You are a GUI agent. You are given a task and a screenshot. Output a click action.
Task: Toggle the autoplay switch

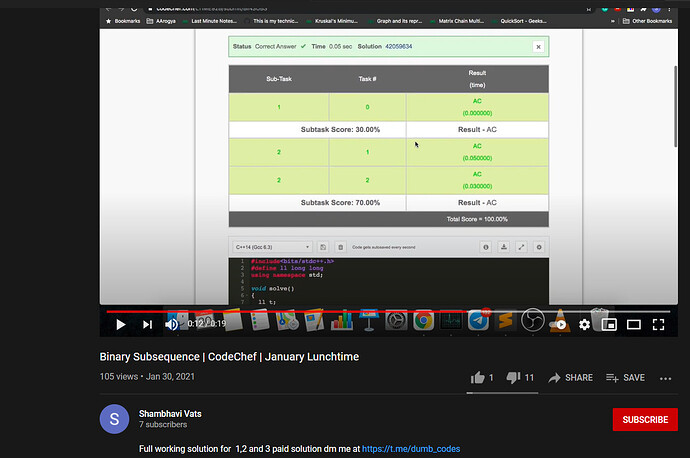pos(558,325)
